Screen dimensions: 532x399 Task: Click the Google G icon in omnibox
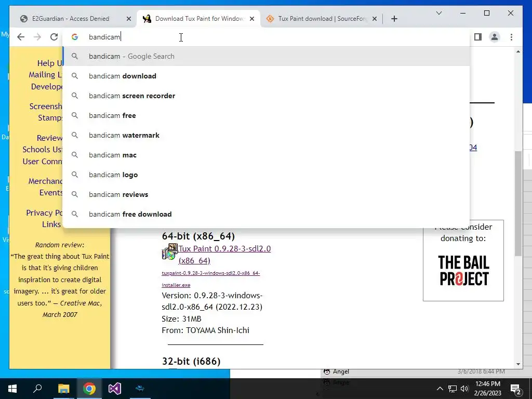point(75,37)
